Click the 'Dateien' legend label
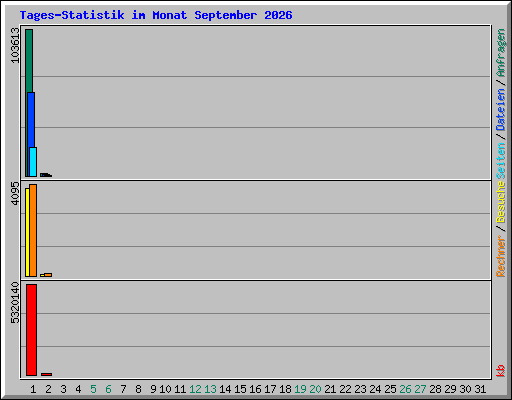Image resolution: width=512 pixels, height=400 pixels. click(x=501, y=109)
